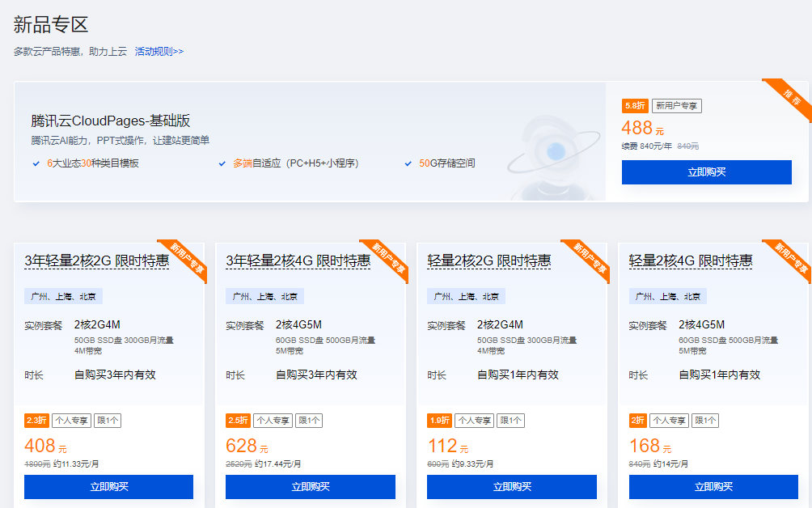Click the 1.9折 discount badge
This screenshot has width=812, height=508.
point(439,421)
